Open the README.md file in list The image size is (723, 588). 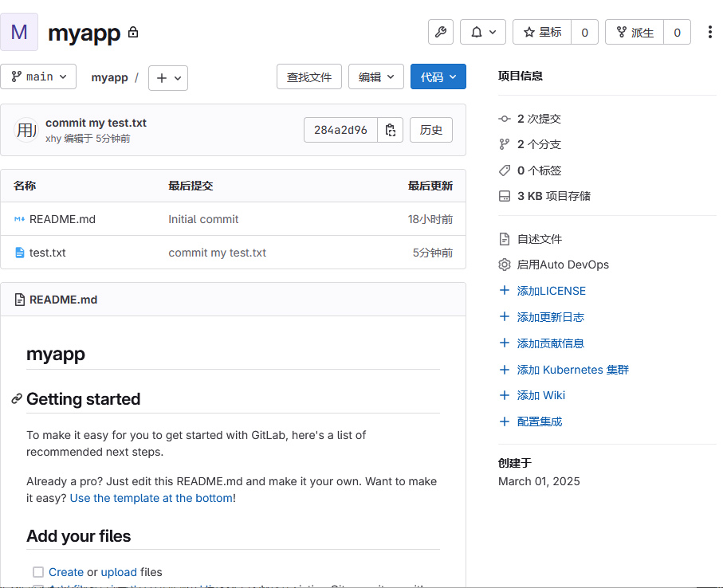[x=62, y=219]
